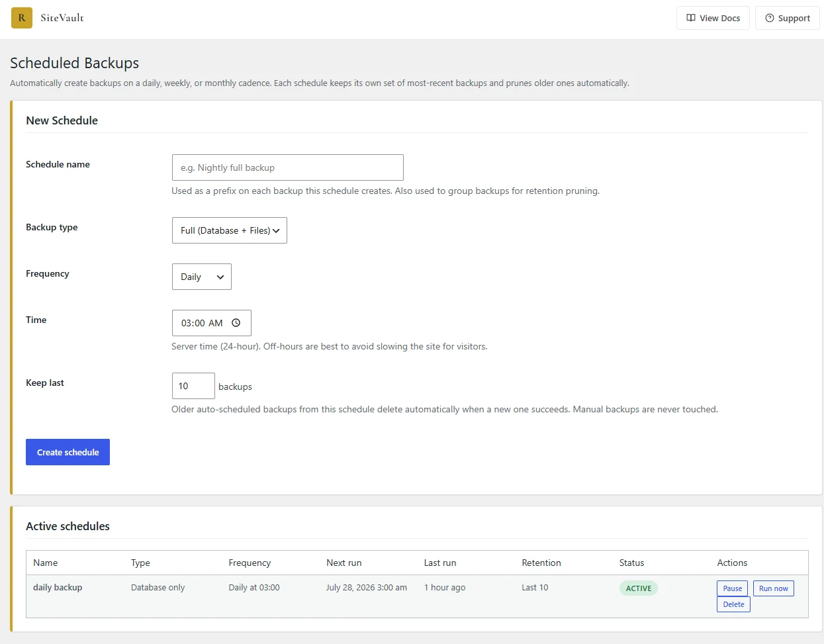Pause the daily backup schedule
This screenshot has height=644, width=824.
point(732,588)
